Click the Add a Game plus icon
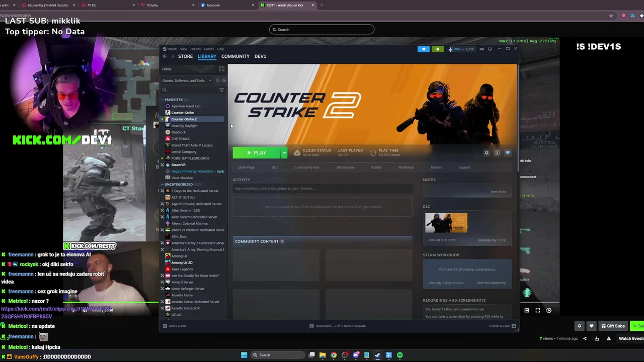The image size is (644, 362). [164, 326]
